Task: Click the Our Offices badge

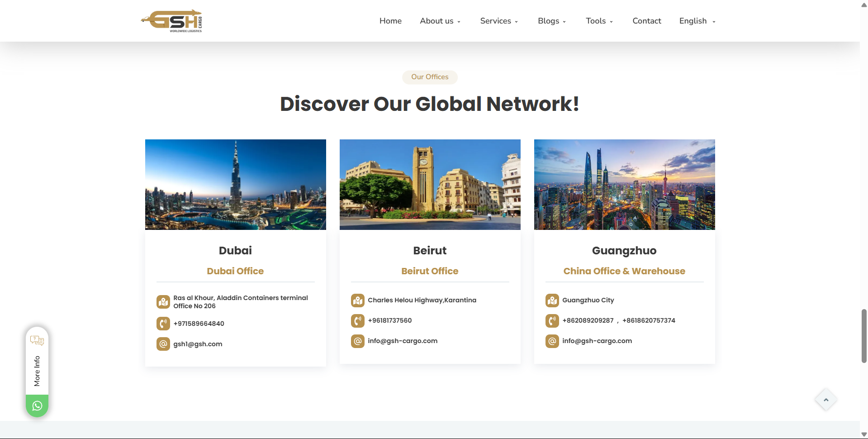Action: [430, 77]
